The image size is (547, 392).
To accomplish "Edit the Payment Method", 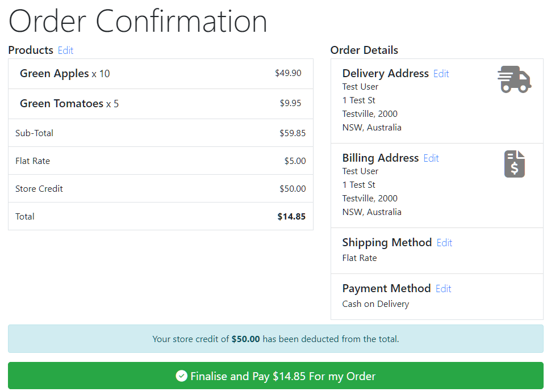I will tap(444, 289).
